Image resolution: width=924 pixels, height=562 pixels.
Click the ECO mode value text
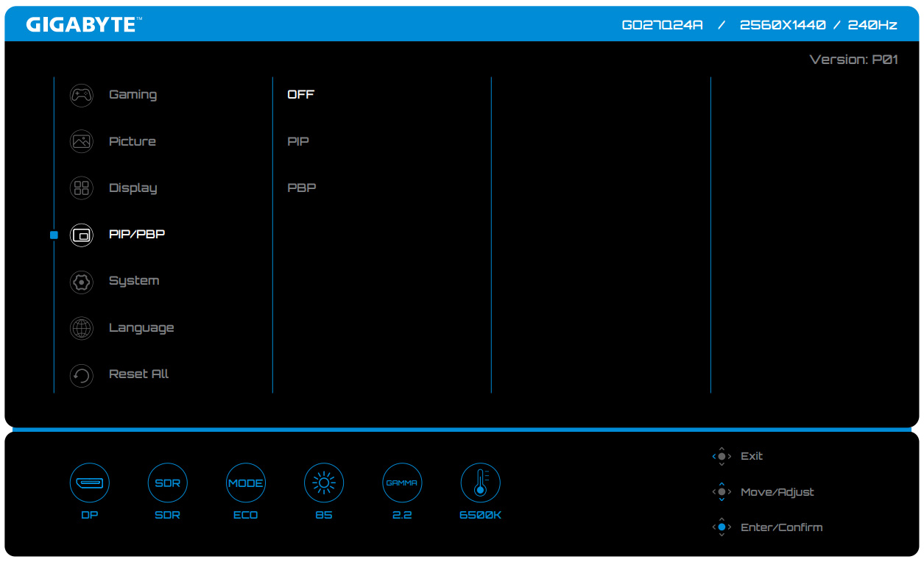point(246,515)
